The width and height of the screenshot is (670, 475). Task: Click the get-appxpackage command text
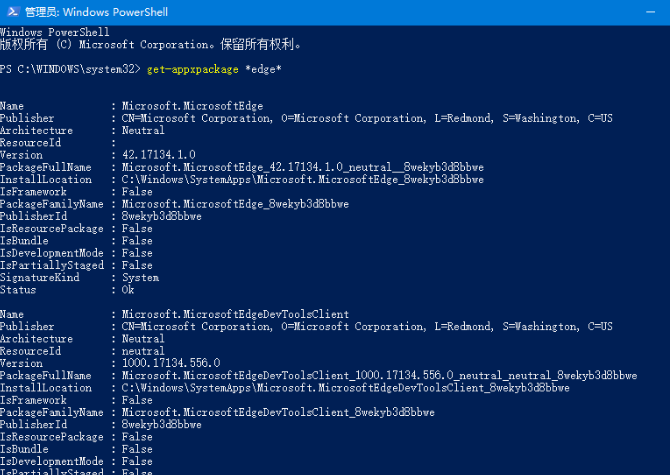pos(193,69)
